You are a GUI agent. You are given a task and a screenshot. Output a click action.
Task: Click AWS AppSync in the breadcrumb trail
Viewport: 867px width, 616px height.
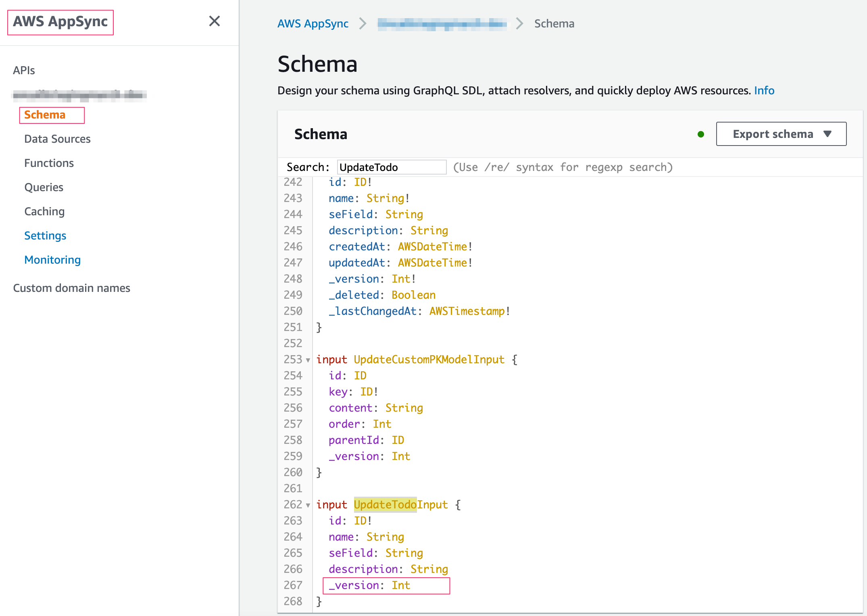[313, 23]
